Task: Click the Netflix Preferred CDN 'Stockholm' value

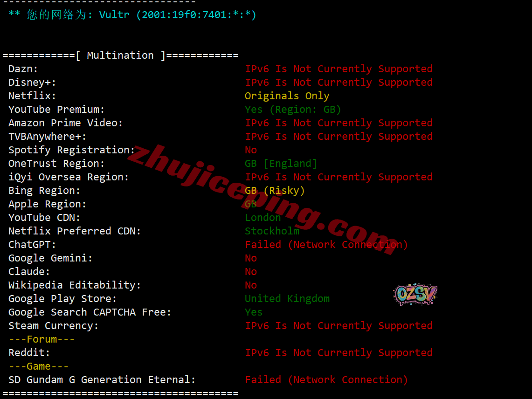Action: click(x=272, y=231)
